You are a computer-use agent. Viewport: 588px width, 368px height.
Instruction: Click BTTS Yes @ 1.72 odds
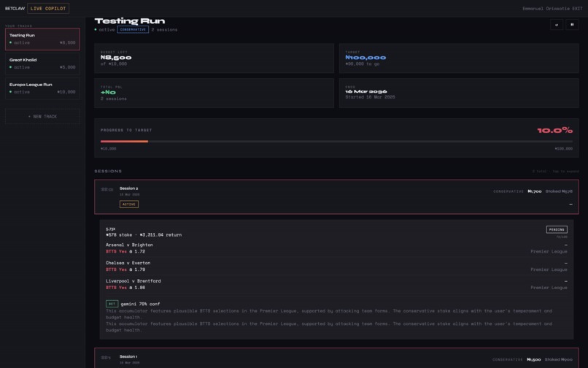click(125, 251)
